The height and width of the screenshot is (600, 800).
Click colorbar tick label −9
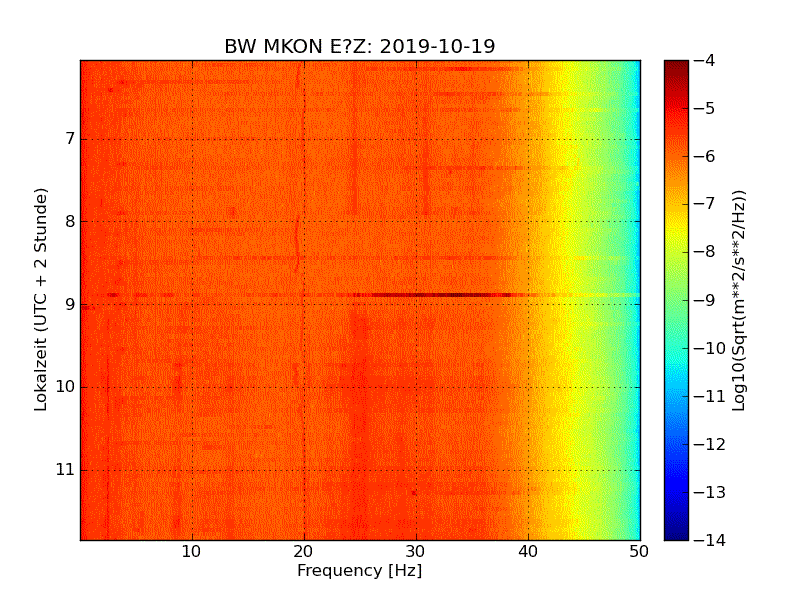[705, 300]
